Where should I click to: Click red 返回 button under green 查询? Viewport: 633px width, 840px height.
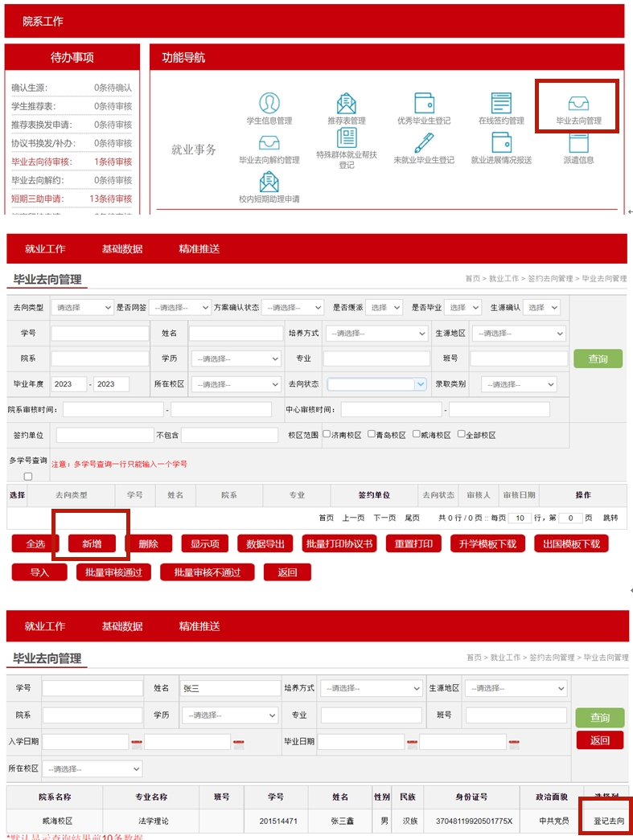[600, 740]
